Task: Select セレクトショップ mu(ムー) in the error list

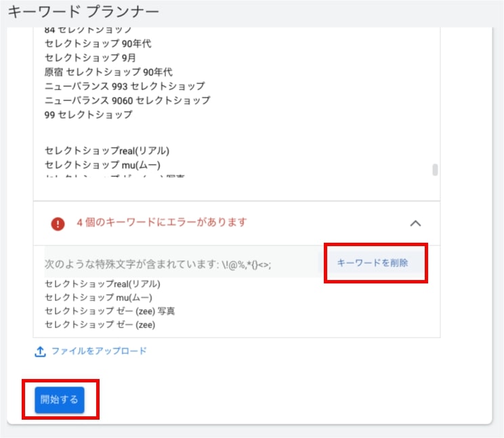Action: tap(98, 298)
